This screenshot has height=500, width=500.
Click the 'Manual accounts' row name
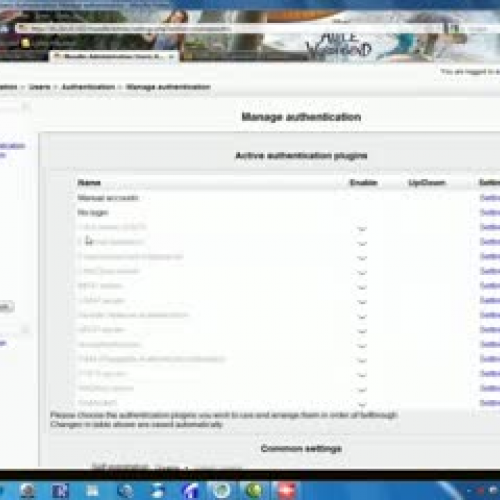click(x=108, y=198)
